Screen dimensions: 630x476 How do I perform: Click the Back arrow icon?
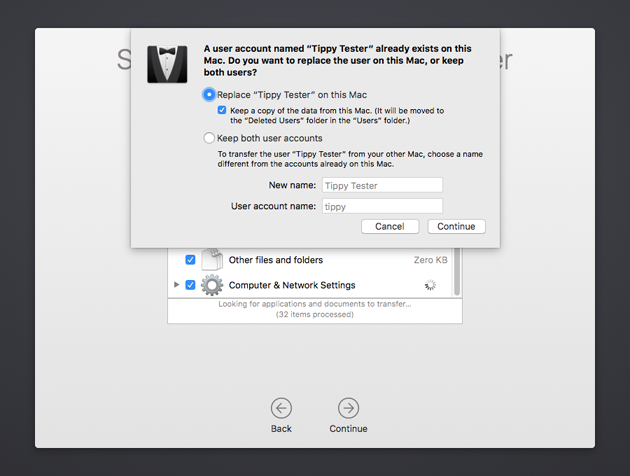[281, 408]
